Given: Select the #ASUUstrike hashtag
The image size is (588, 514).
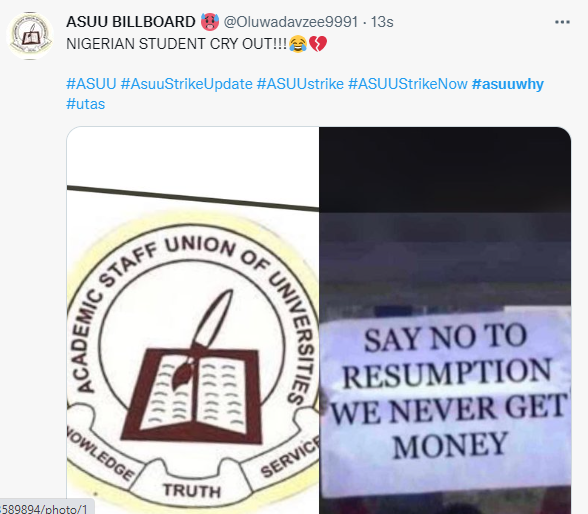Looking at the screenshot, I should (x=300, y=84).
